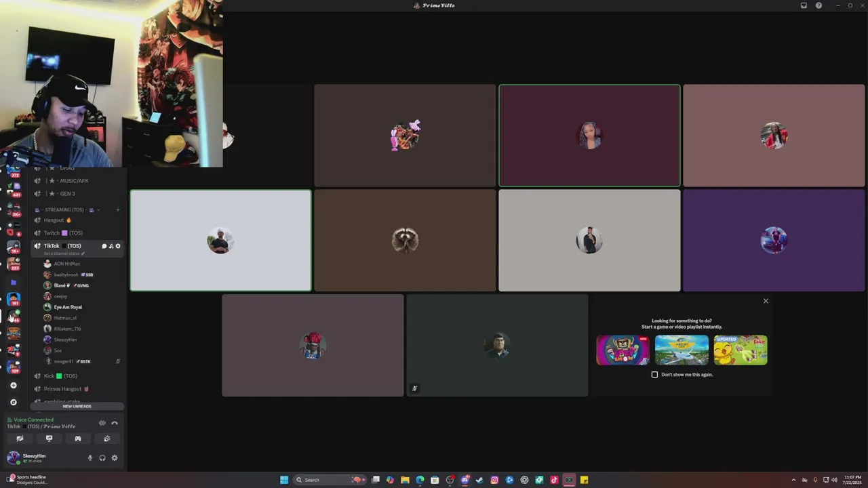
Task: Launch the UPDATED farm activity thumbnail
Action: click(x=741, y=350)
